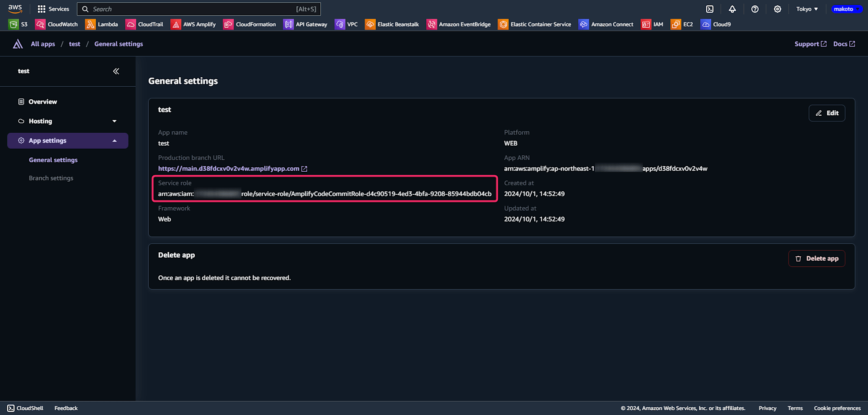Screen dimensions: 868x415
Task: Open S3 favorite shortcut
Action: pos(18,24)
